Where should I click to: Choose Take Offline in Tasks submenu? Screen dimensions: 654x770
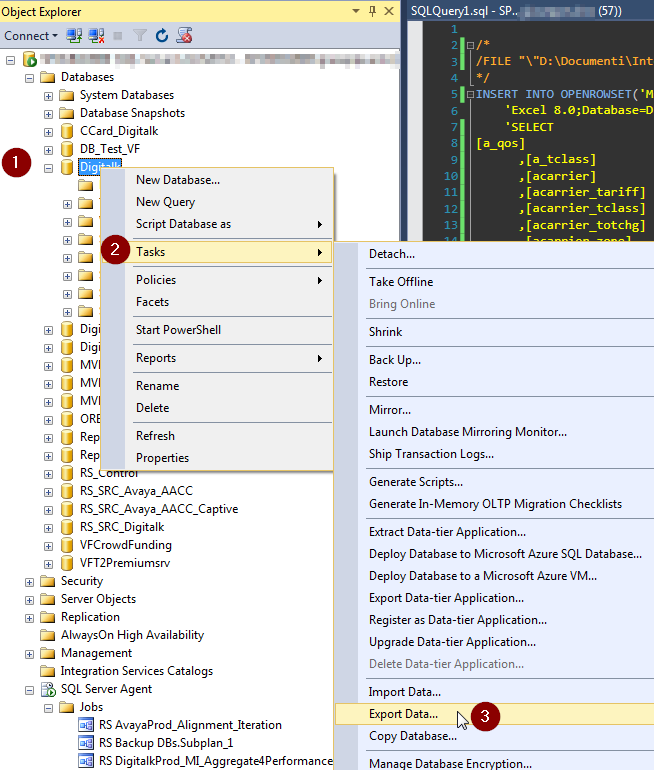point(494,282)
